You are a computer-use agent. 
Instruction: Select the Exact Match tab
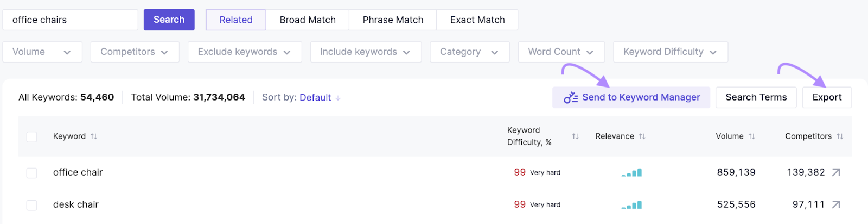pyautogui.click(x=477, y=20)
